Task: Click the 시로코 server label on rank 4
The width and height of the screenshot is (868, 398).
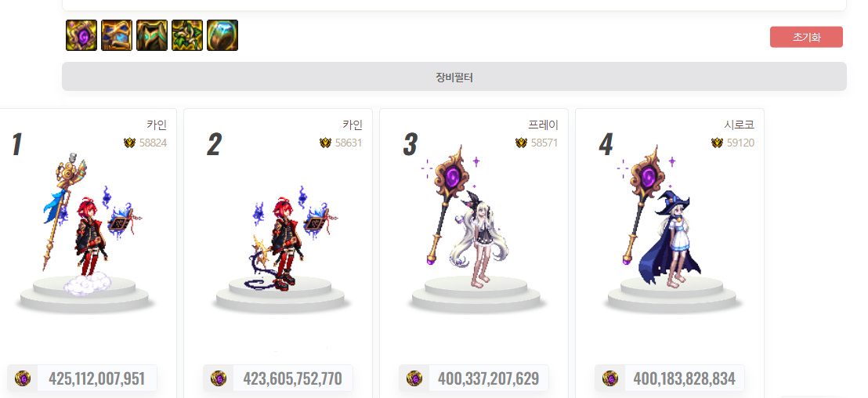Action: pos(739,125)
